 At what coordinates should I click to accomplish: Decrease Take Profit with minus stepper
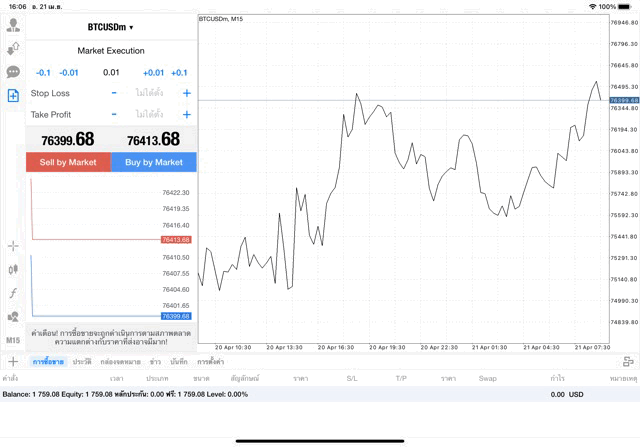pos(114,114)
